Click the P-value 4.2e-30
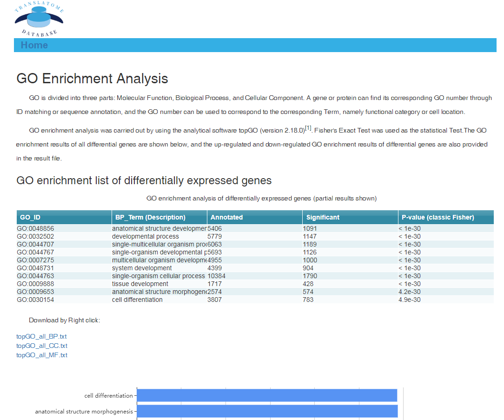504x420 pixels. click(410, 292)
